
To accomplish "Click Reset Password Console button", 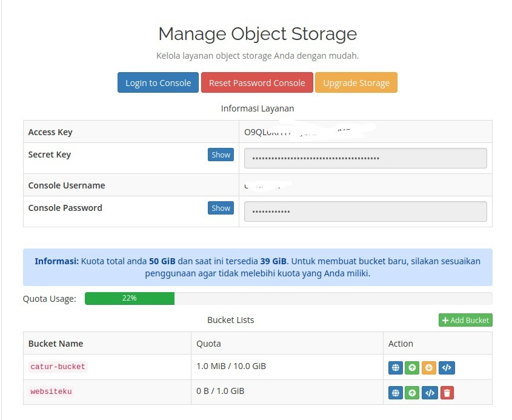I will [257, 83].
